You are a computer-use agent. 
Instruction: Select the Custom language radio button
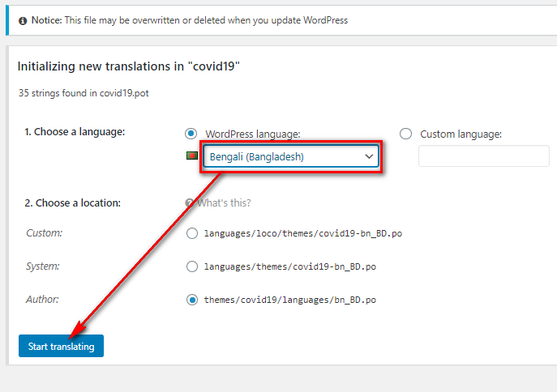click(x=405, y=134)
